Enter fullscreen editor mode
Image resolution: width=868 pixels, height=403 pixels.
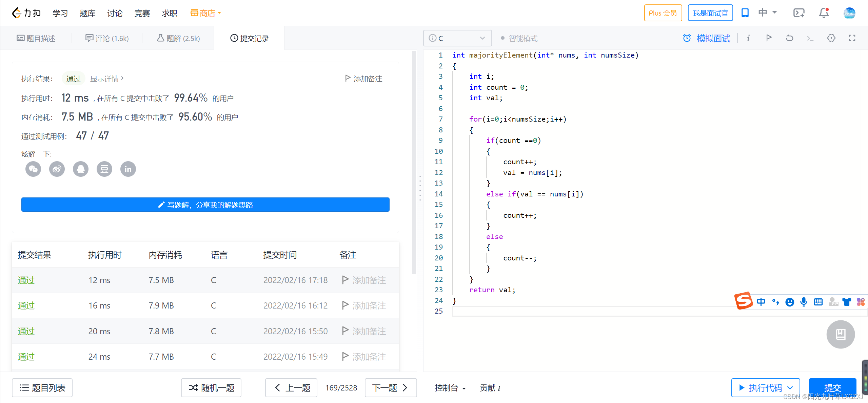tap(852, 38)
